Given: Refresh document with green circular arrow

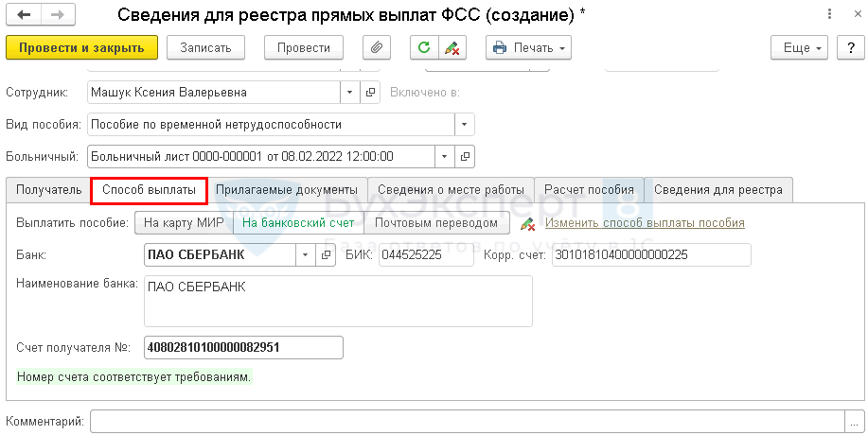Looking at the screenshot, I should coord(424,47).
